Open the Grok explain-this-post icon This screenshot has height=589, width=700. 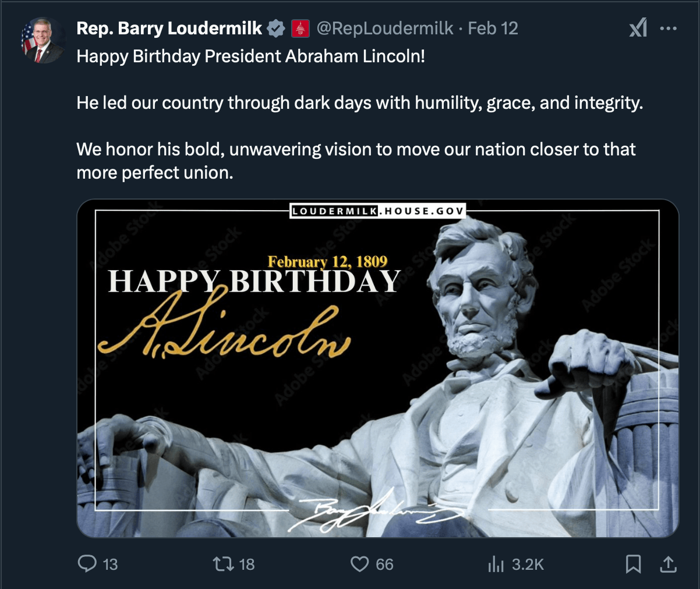click(x=638, y=28)
